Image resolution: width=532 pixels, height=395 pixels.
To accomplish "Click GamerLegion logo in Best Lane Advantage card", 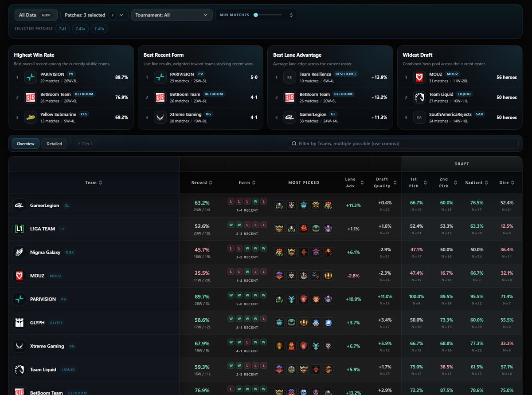I will [289, 117].
